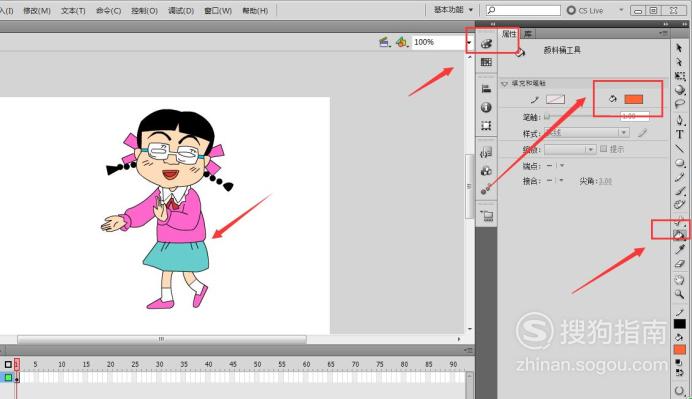Open the 文本(T) menu
This screenshot has width=692, height=399.
tap(73, 11)
